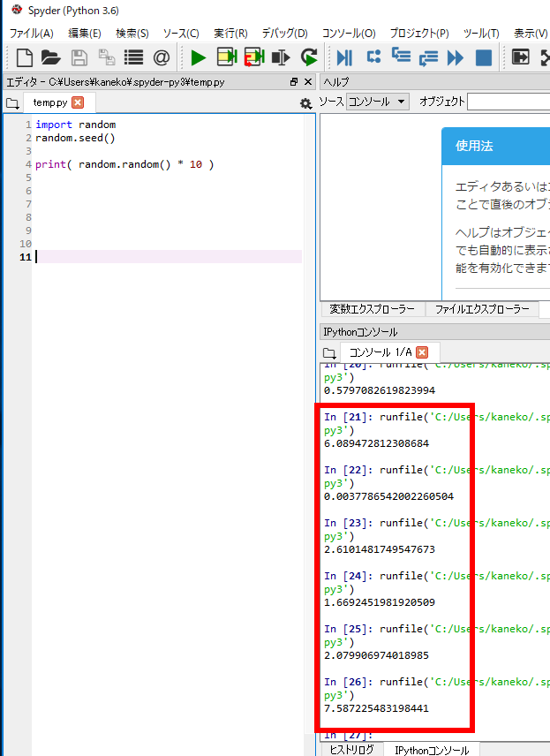This screenshot has width=550, height=756.
Task: Browse editor tabs folder icon
Action: pos(12,102)
